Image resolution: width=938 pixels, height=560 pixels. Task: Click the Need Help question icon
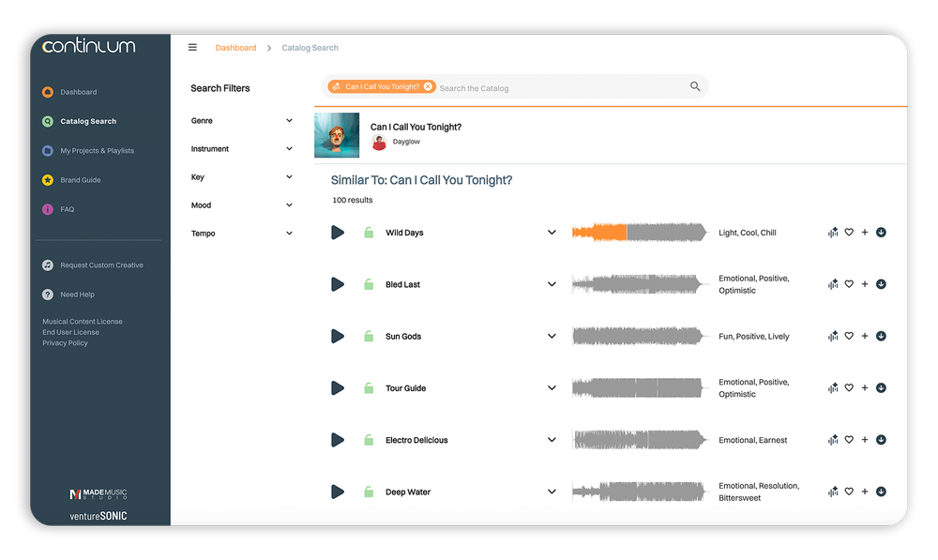[x=48, y=295]
